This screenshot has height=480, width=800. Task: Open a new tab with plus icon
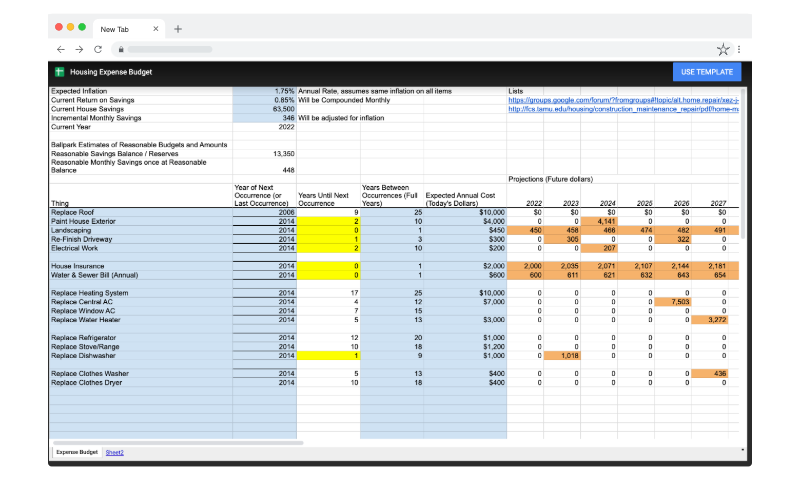pyautogui.click(x=178, y=29)
